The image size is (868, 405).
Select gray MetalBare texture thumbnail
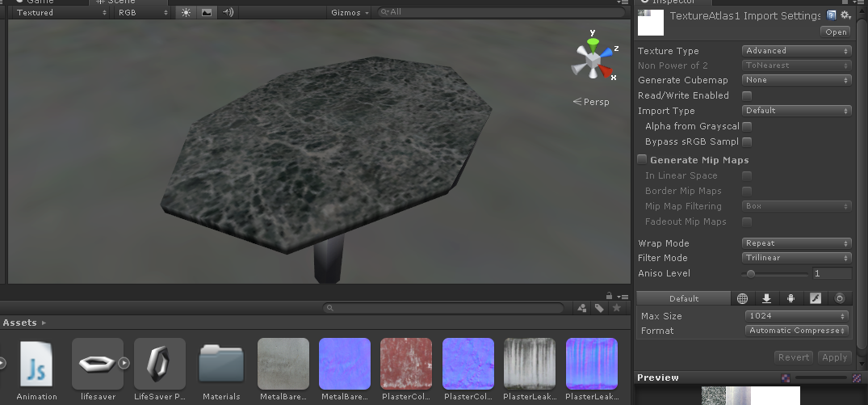point(283,364)
